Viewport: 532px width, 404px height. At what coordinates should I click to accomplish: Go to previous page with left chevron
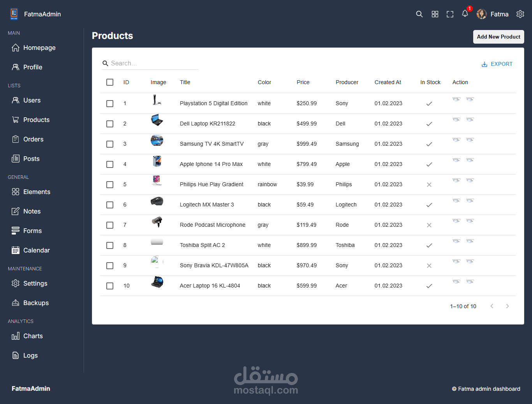pos(492,306)
